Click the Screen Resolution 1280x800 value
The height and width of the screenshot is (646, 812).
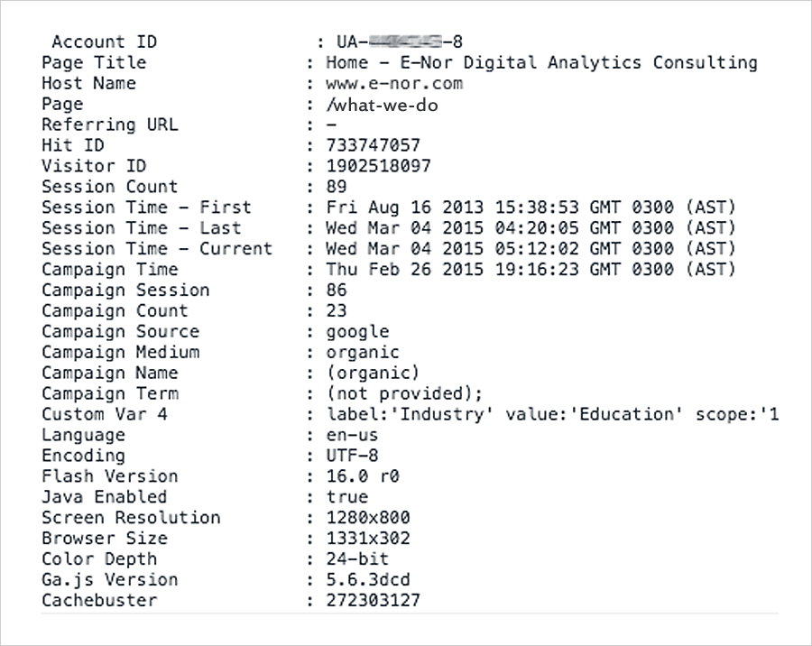[368, 518]
